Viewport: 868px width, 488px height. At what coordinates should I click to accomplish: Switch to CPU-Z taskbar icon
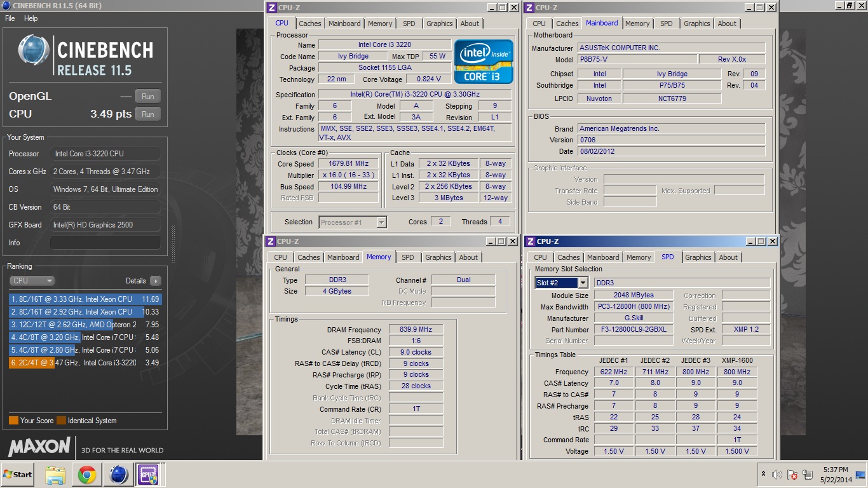149,475
